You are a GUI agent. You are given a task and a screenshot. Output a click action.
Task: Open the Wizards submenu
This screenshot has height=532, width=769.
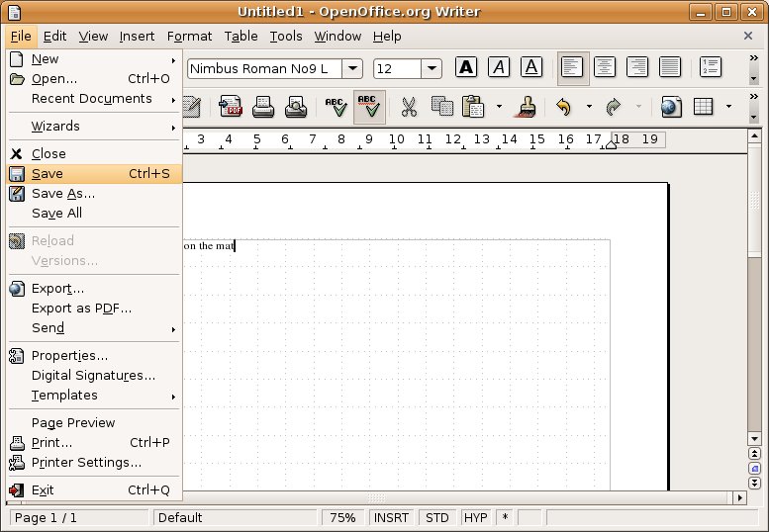click(95, 127)
